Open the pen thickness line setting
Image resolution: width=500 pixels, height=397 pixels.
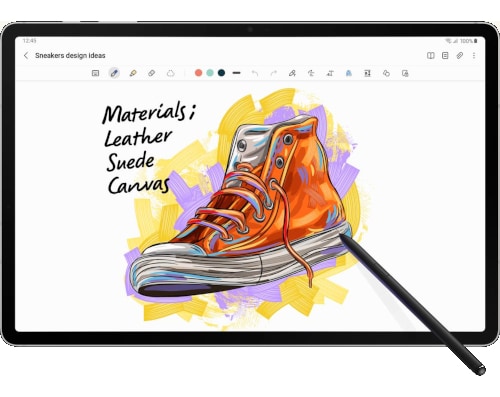[237, 73]
